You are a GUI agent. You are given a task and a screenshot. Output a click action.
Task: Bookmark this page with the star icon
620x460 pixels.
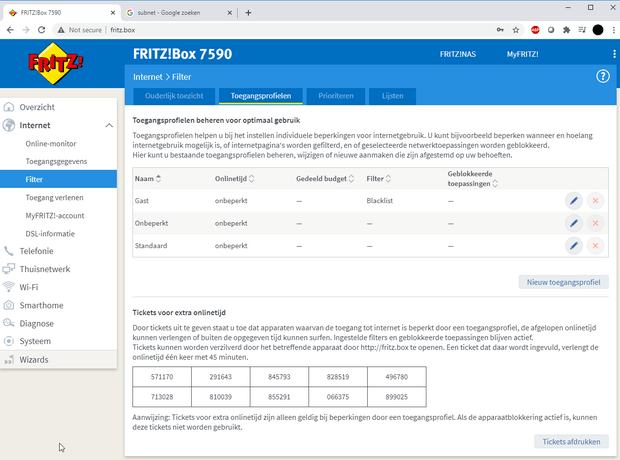[516, 30]
